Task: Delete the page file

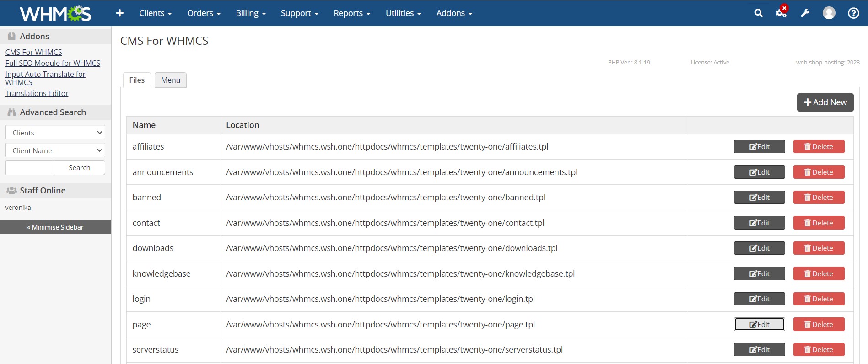Action: tap(819, 324)
